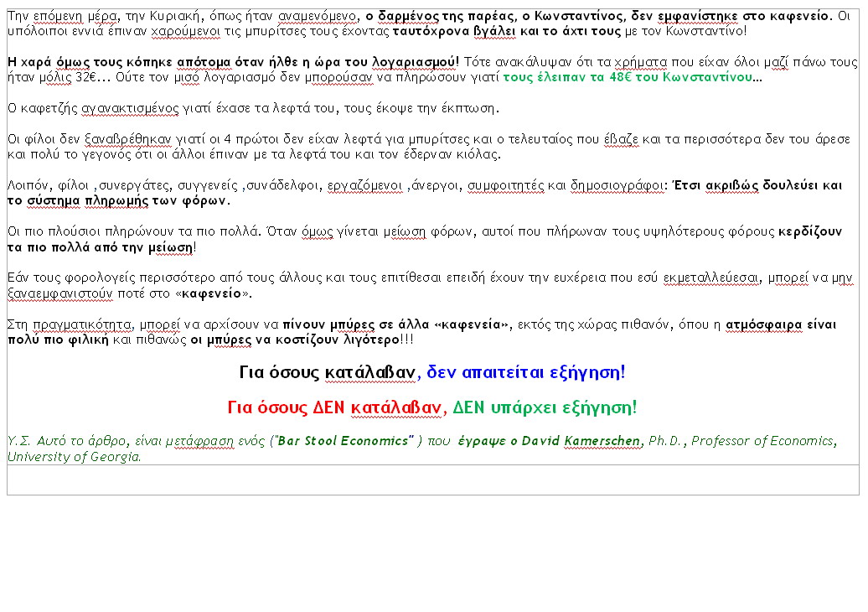Click the green text 'ΔΕΝ υπάρχει εξήγηση!'
868x612 pixels.
pyautogui.click(x=545, y=407)
